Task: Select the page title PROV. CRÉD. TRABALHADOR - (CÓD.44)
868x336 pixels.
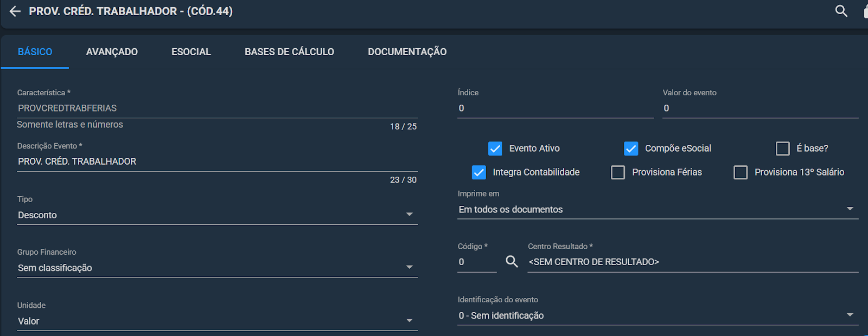Action: (131, 11)
